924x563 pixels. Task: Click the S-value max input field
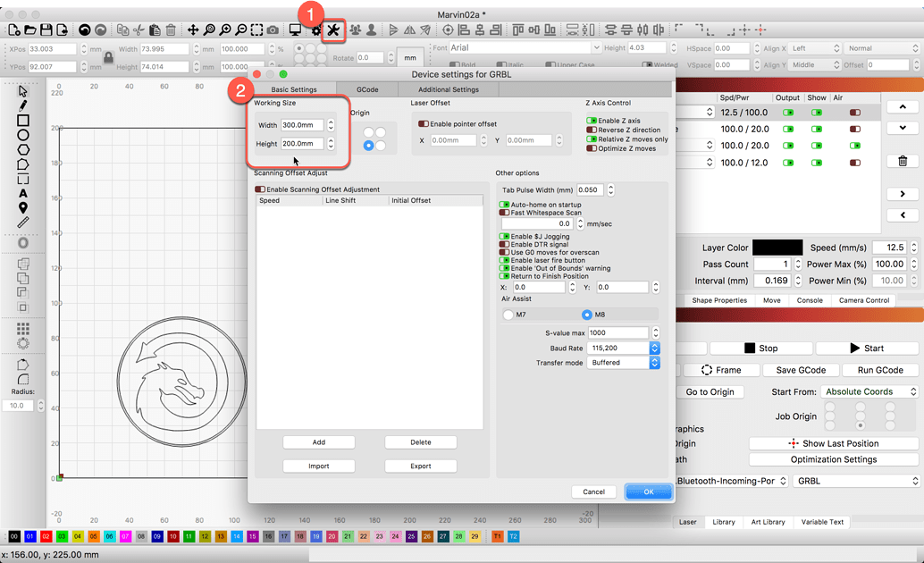pyautogui.click(x=618, y=332)
